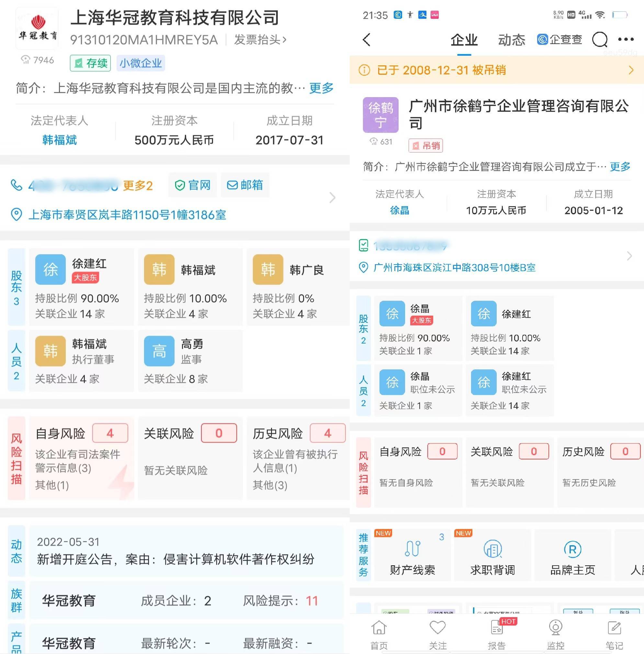Open 品牌主页 recommended service
644x654 pixels.
pyautogui.click(x=573, y=555)
